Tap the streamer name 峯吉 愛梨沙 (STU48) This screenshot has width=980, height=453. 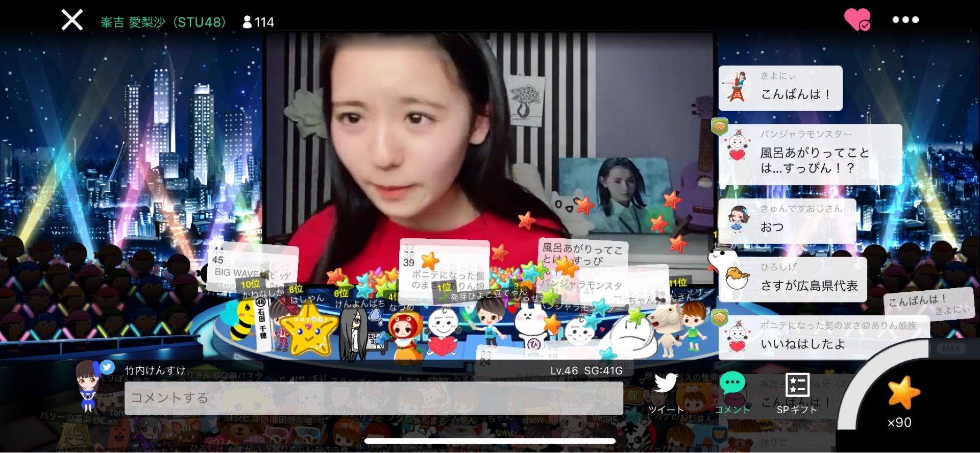(163, 22)
